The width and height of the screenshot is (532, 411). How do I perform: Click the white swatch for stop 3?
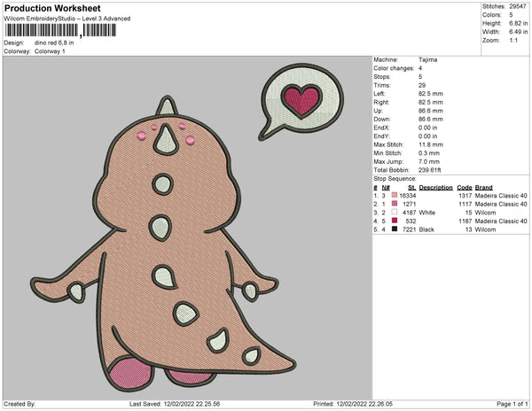point(395,212)
